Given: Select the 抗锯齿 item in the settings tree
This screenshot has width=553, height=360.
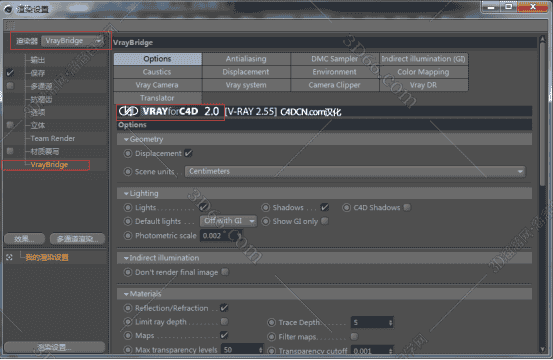Looking at the screenshot, I should coord(42,99).
